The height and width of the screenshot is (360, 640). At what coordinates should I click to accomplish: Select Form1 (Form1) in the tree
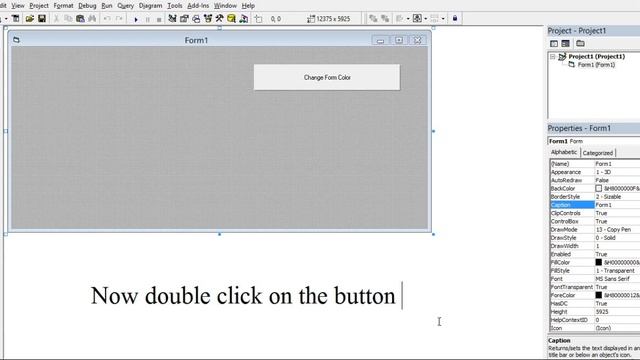(596, 65)
